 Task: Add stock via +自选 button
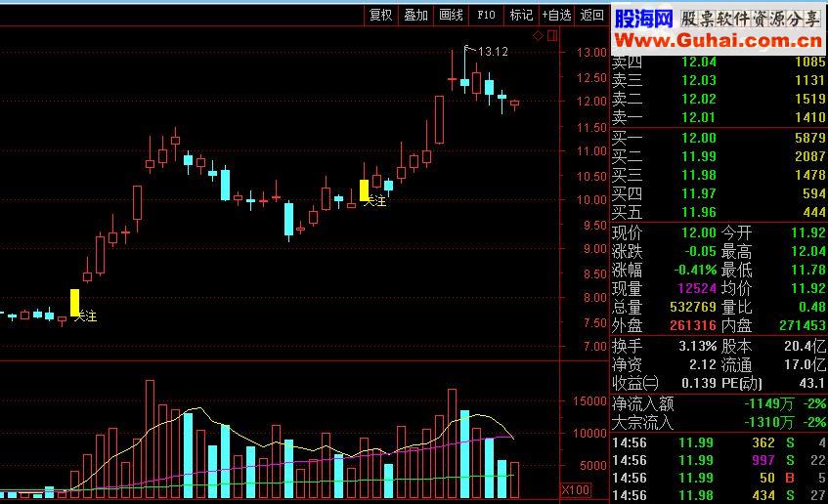point(556,16)
